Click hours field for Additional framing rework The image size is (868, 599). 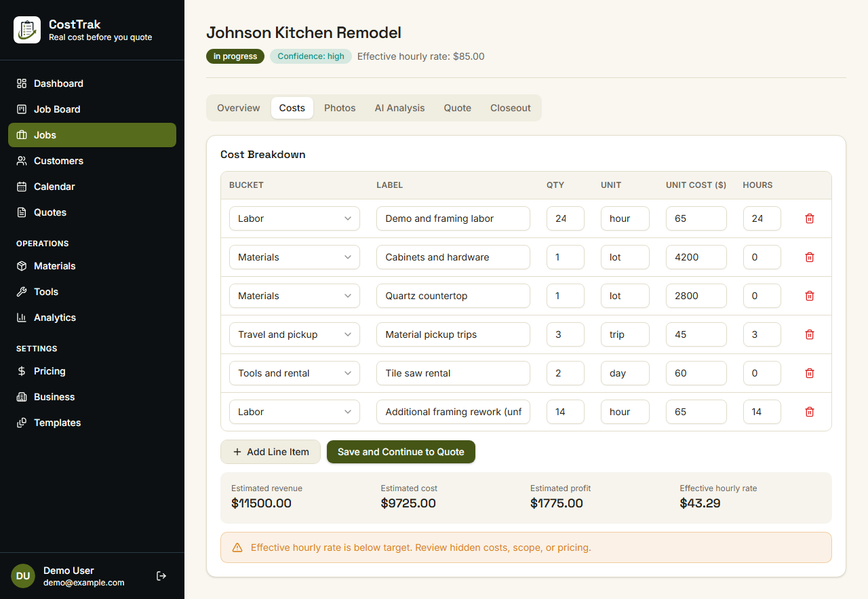point(762,412)
